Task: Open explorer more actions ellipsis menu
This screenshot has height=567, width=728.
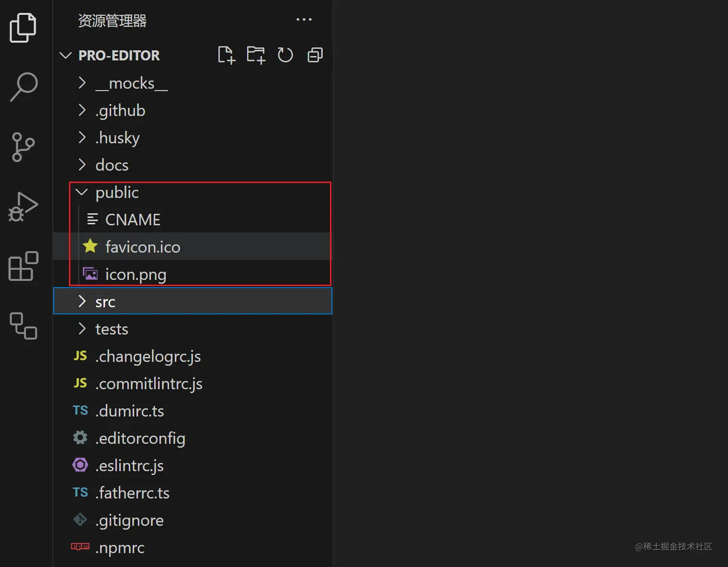Action: point(304,19)
